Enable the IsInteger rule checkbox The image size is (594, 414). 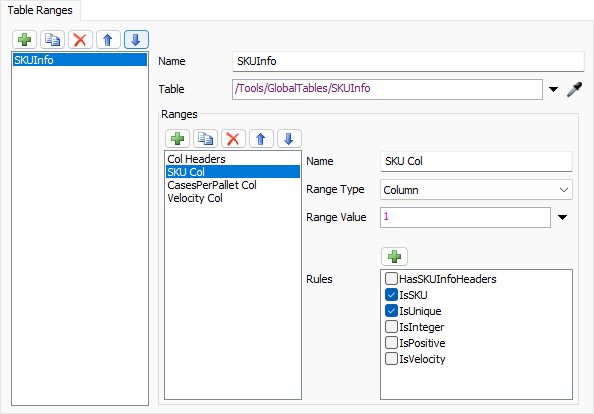point(391,327)
